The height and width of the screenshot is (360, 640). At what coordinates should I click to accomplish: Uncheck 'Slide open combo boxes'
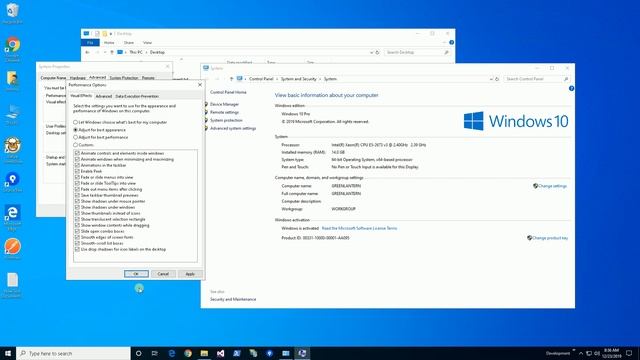coord(77,231)
